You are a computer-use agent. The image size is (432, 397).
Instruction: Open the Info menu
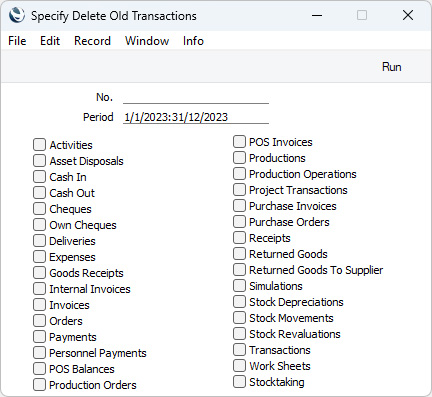click(193, 41)
